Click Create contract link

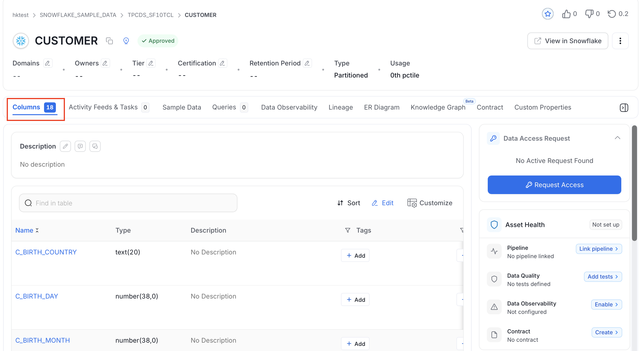pos(606,332)
